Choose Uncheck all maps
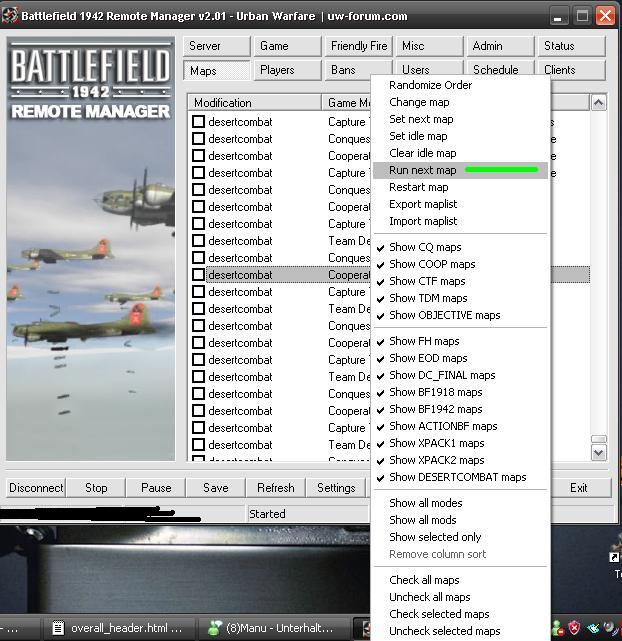Image resolution: width=622 pixels, height=641 pixels. [460, 597]
